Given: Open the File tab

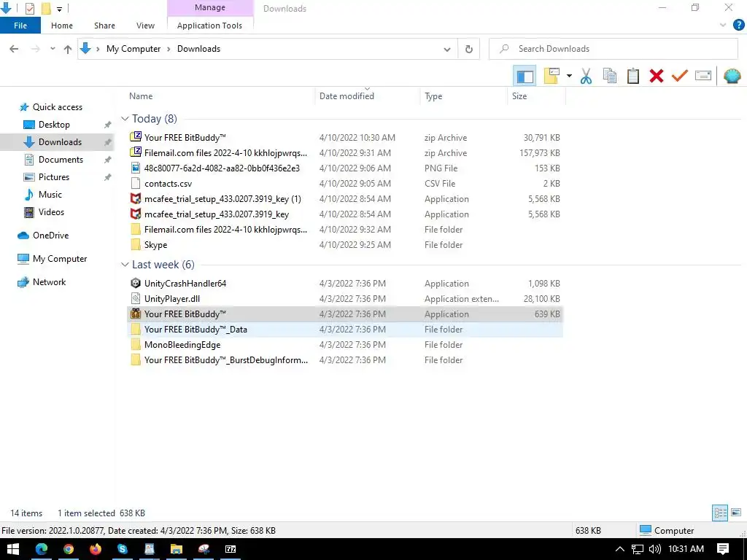Looking at the screenshot, I should click(20, 26).
